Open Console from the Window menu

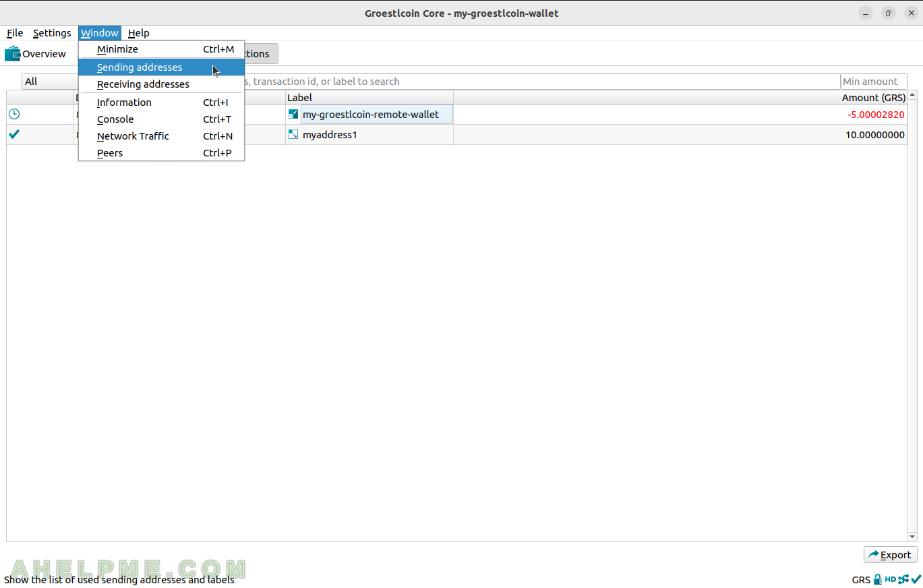(x=161, y=119)
